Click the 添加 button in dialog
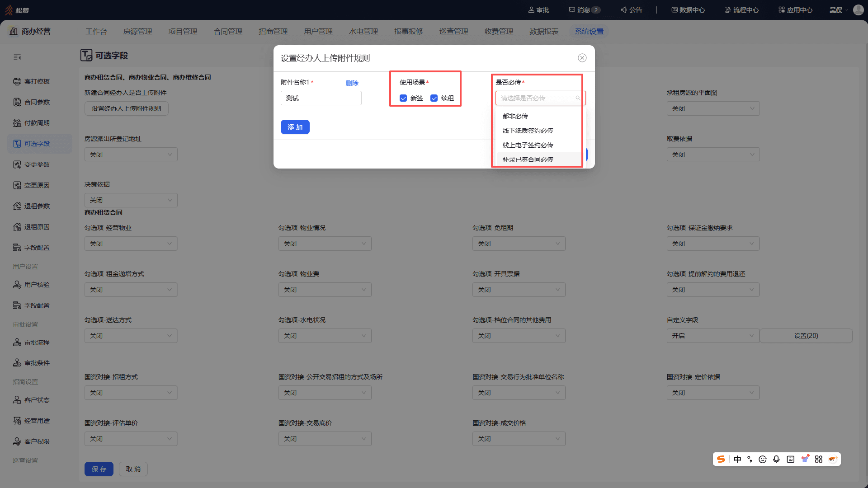This screenshot has width=868, height=488. tap(295, 127)
